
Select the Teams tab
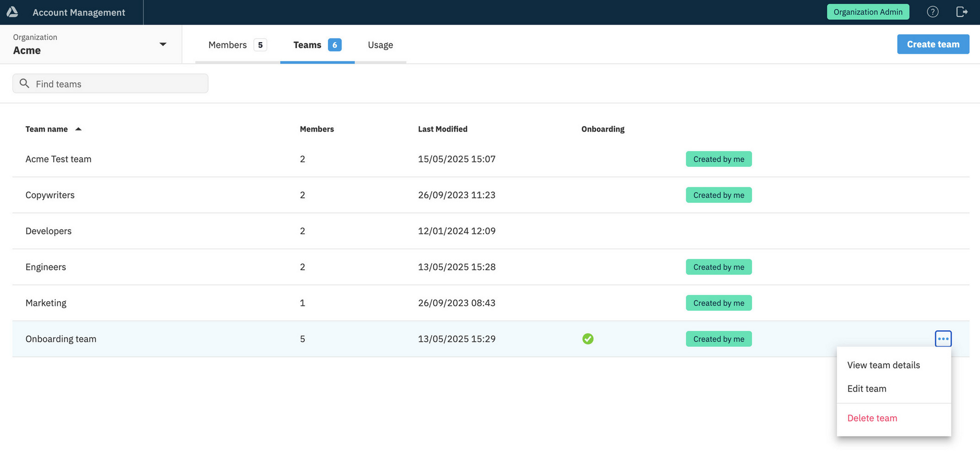point(317,45)
